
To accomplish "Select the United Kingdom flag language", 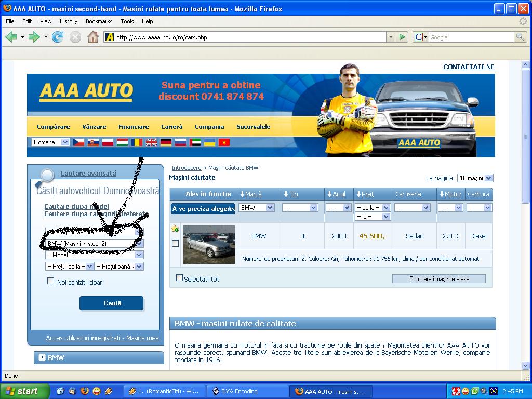I will click(x=151, y=142).
